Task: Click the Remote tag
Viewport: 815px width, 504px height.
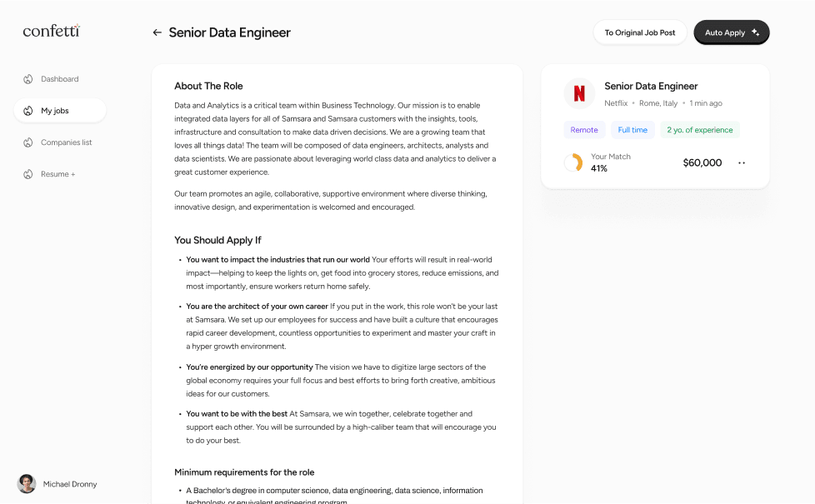Action: pos(584,130)
